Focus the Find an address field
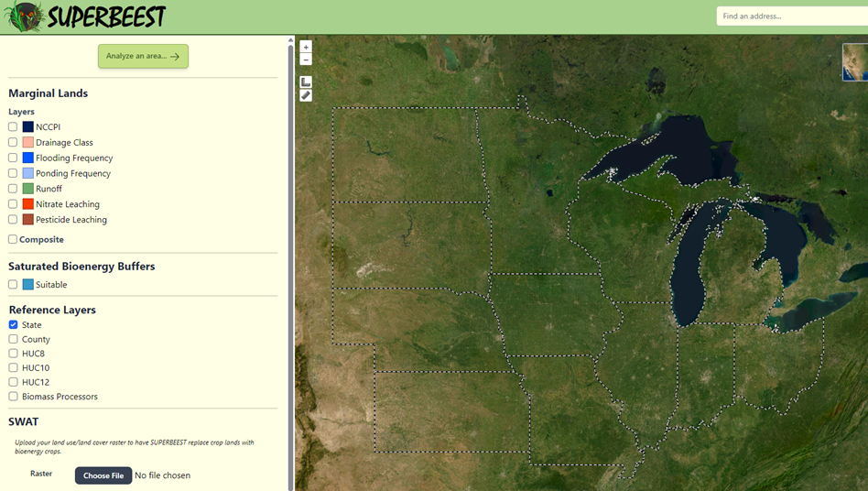 (x=792, y=16)
